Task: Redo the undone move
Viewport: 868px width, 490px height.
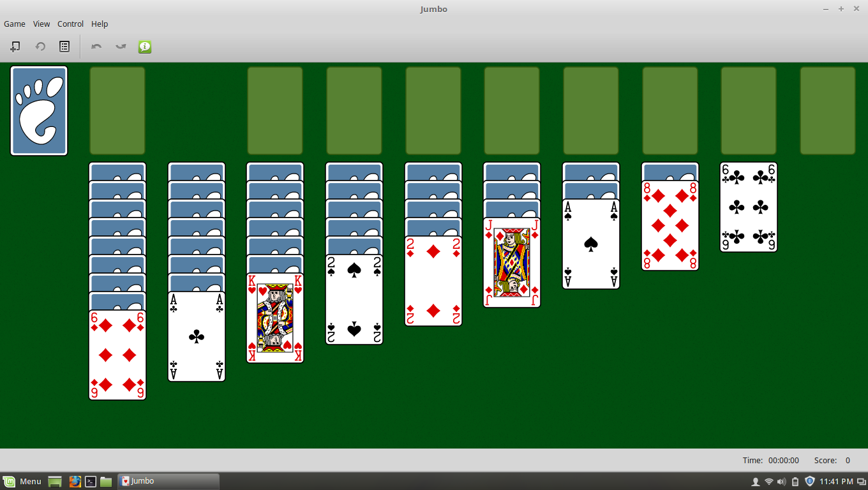Action: (120, 46)
